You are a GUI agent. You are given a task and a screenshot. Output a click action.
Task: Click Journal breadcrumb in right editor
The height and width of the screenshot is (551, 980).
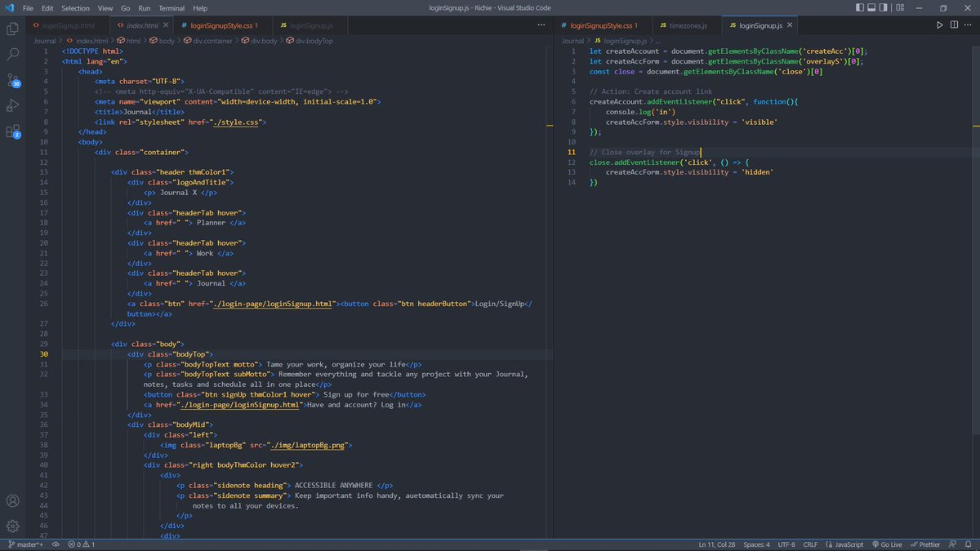coord(572,40)
